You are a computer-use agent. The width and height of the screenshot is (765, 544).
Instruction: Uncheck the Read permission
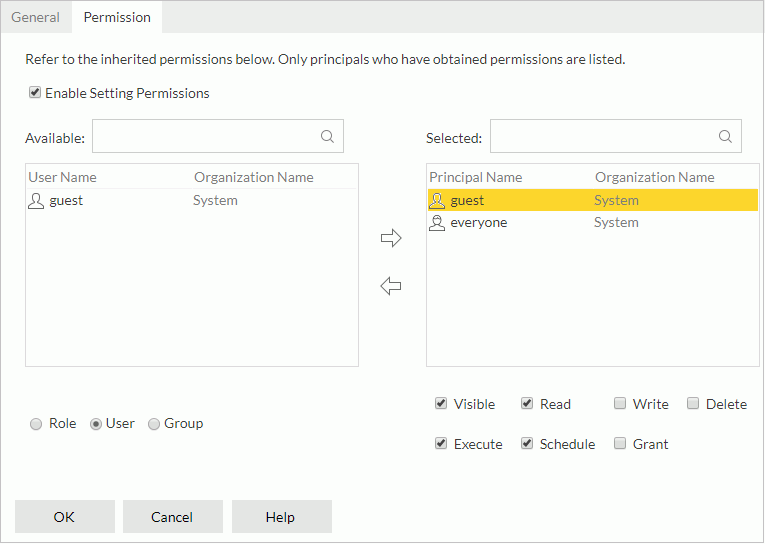(x=527, y=403)
